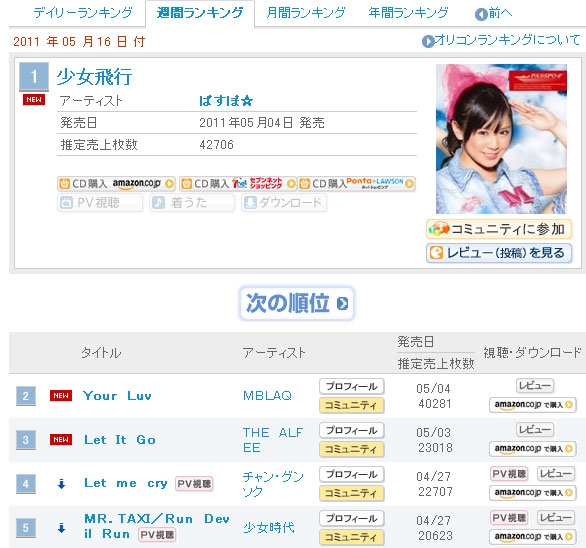The image size is (586, 548).
Task: Open レビュー(投稿)を見る button
Action: (x=499, y=253)
